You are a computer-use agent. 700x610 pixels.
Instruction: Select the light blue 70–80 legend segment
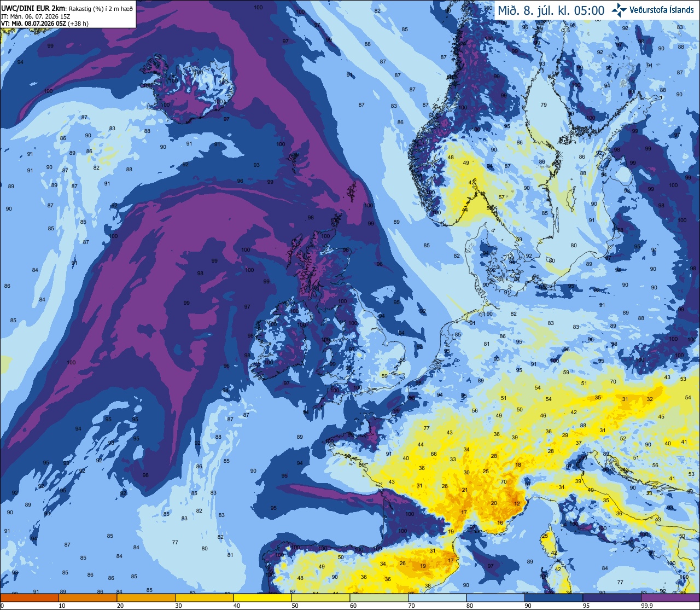pos(437,598)
